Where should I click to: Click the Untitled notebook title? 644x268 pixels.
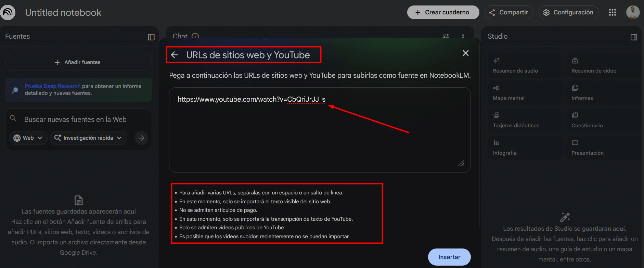[63, 13]
